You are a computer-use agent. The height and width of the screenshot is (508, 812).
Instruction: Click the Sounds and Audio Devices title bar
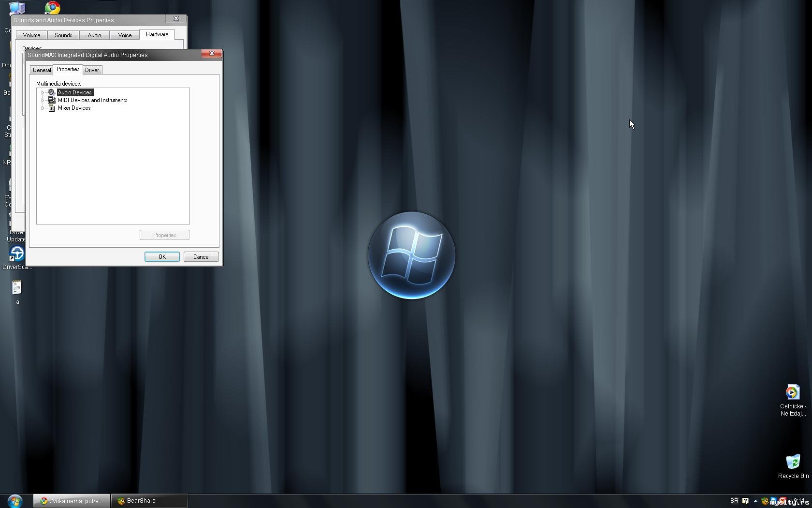[89, 20]
